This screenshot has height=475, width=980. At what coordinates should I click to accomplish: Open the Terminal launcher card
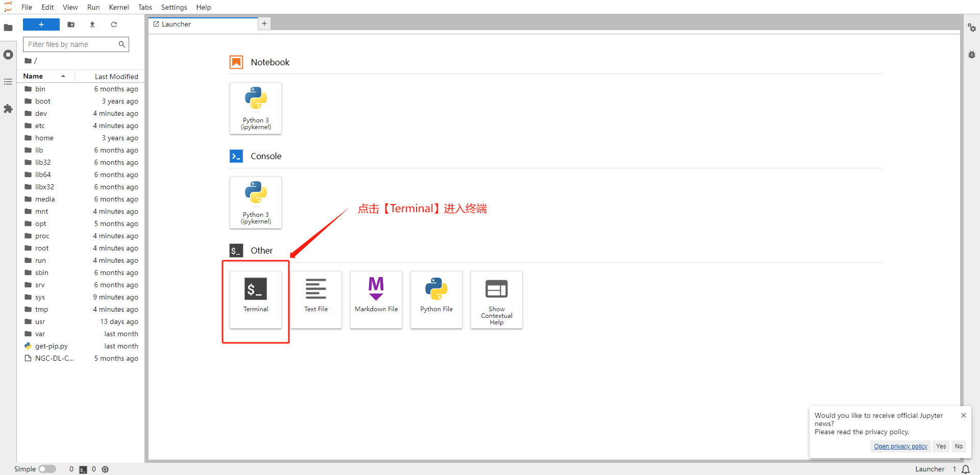256,299
